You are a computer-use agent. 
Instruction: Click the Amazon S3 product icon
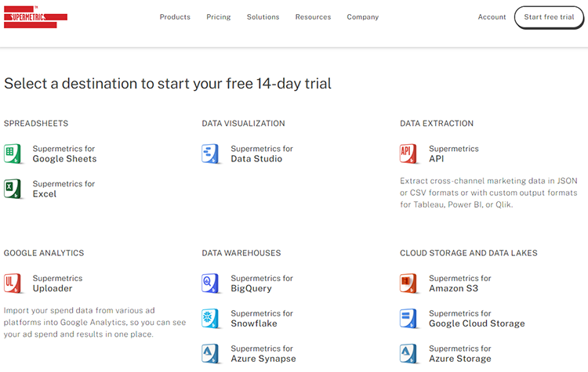coord(408,284)
